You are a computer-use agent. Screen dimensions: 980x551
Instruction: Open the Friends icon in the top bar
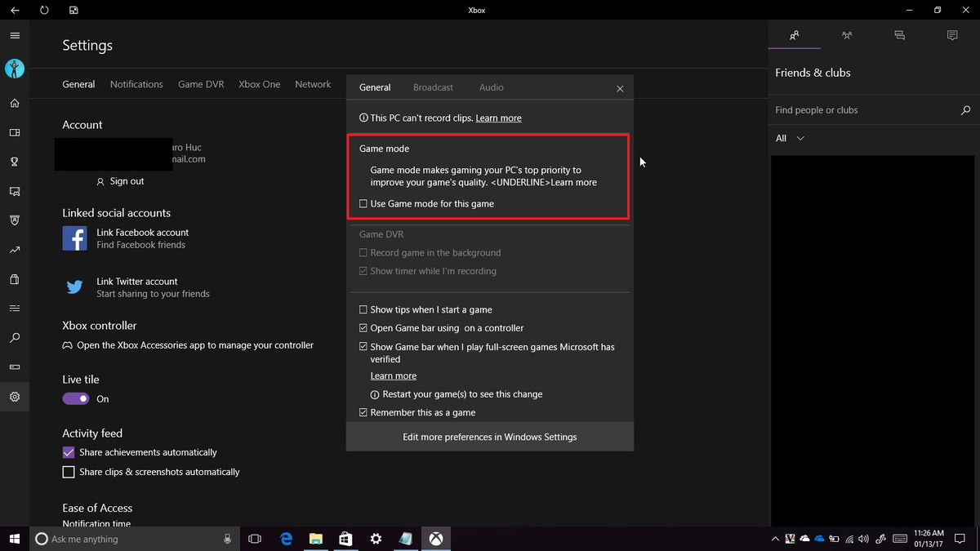click(x=795, y=35)
